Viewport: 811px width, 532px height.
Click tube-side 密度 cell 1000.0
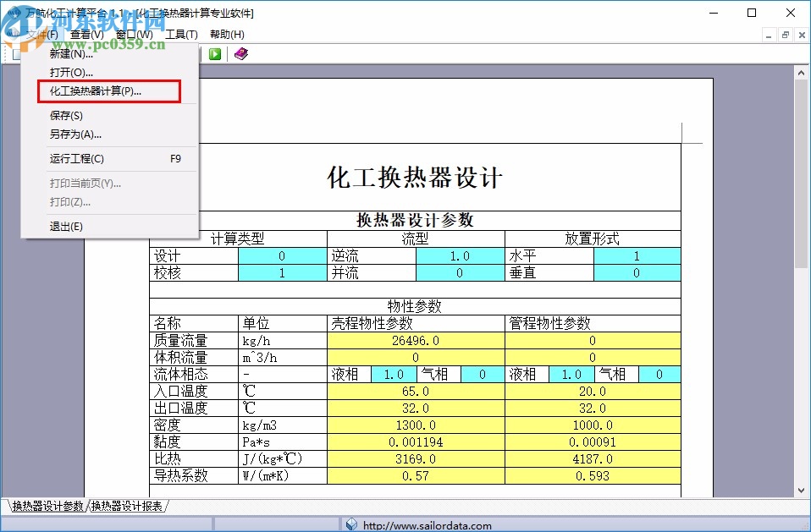click(x=593, y=425)
